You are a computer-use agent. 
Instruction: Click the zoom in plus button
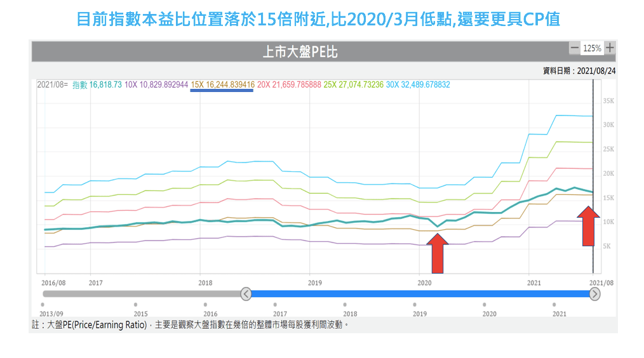tap(610, 48)
